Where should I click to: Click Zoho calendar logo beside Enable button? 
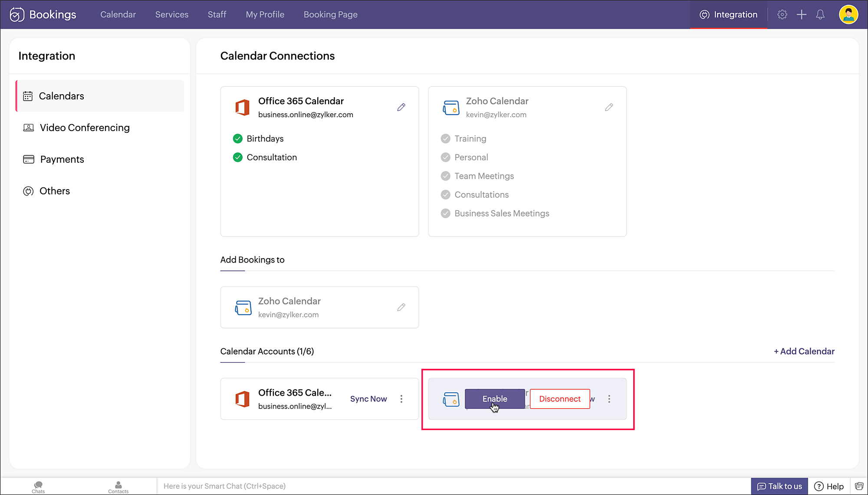(451, 399)
